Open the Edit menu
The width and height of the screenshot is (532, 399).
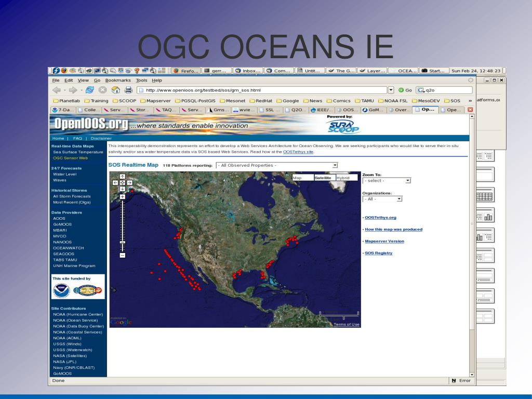(x=69, y=81)
